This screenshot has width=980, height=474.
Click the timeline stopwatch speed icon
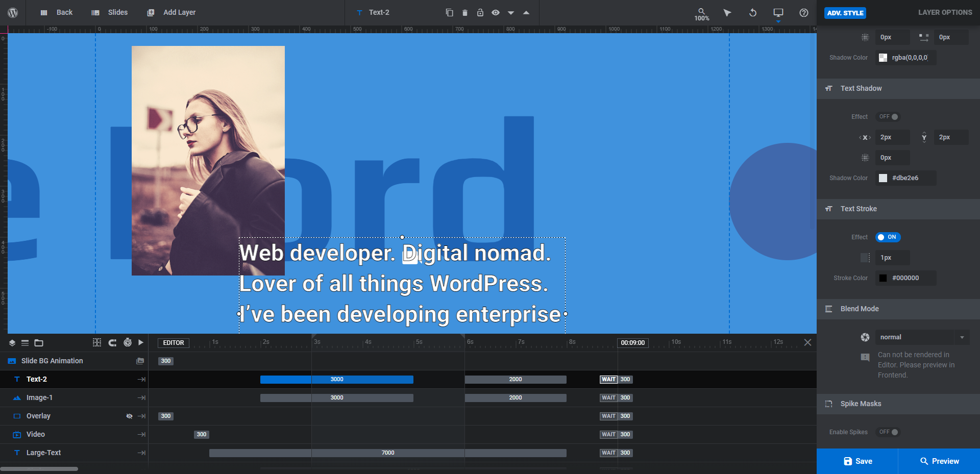(128, 342)
